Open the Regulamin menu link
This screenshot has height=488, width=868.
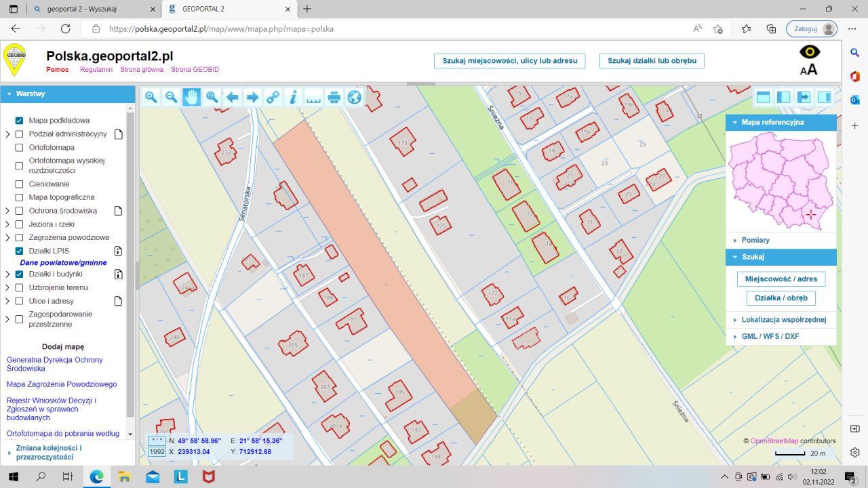[96, 69]
